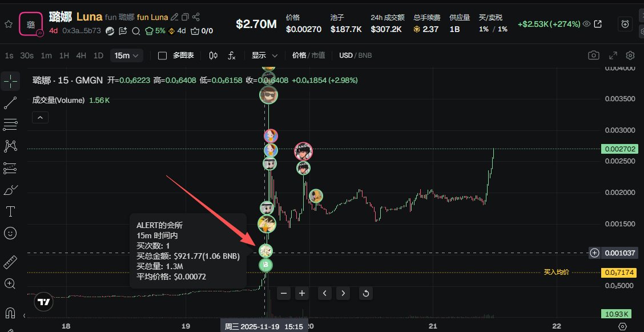Viewport: 644px width, 332px height.
Task: Add a price alert clock button
Action: tap(625, 24)
